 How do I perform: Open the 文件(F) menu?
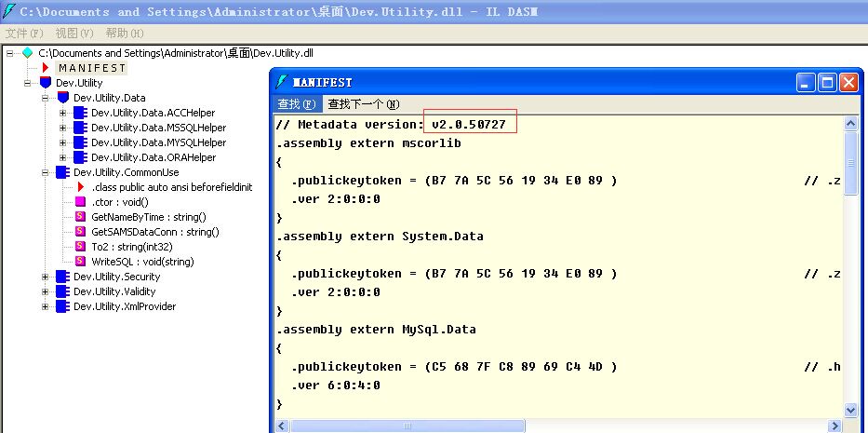pos(24,34)
